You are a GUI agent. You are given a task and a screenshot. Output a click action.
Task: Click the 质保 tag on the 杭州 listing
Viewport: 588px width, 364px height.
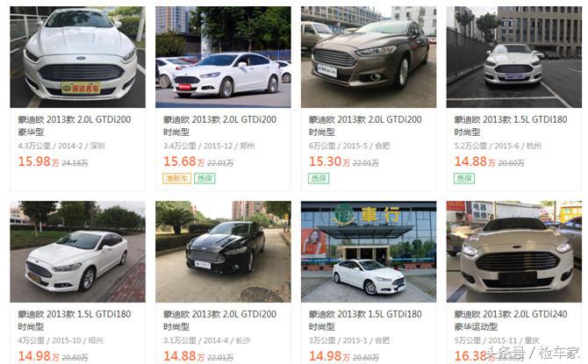click(x=464, y=178)
